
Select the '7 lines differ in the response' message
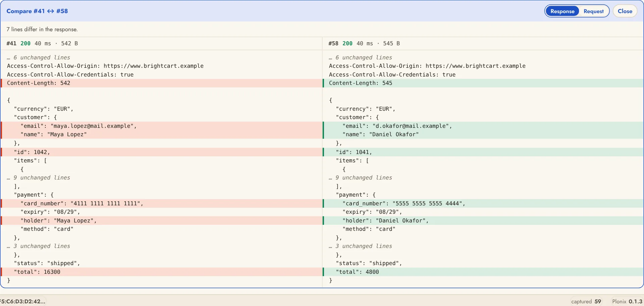42,29
